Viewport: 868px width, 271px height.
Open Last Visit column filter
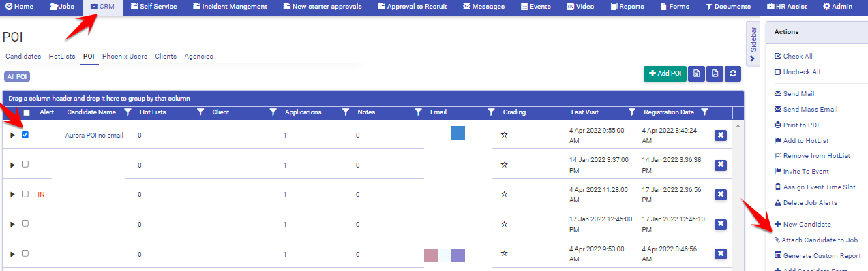pos(632,112)
